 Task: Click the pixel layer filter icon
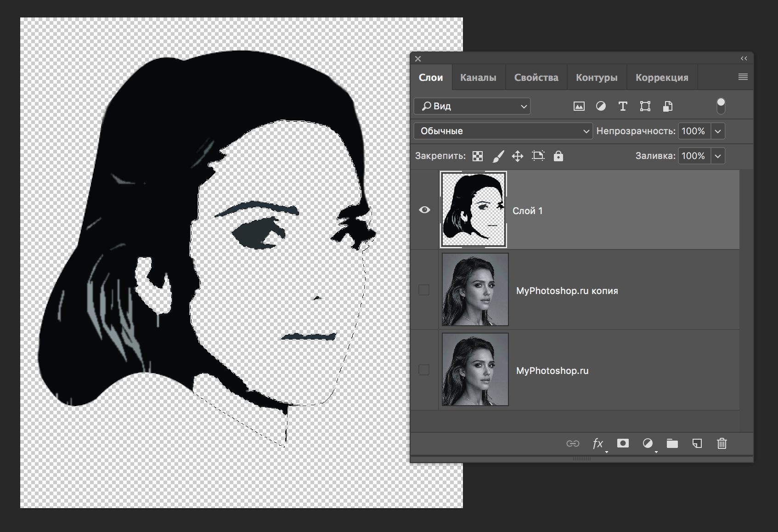579,107
